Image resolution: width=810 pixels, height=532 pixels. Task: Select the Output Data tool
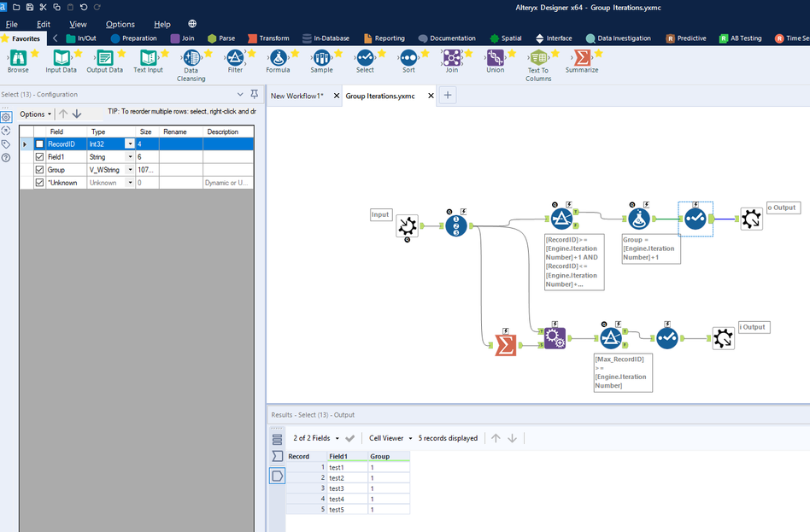(105, 61)
